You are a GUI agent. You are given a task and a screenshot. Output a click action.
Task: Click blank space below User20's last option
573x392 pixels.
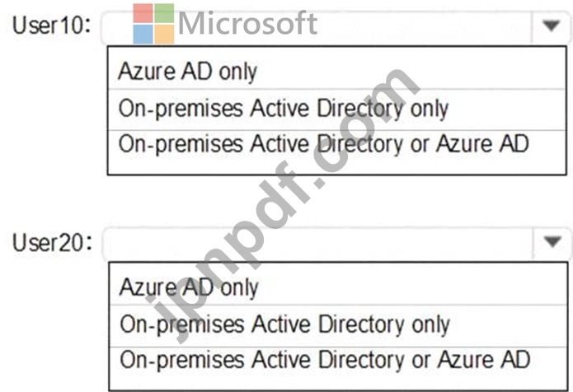(338, 381)
